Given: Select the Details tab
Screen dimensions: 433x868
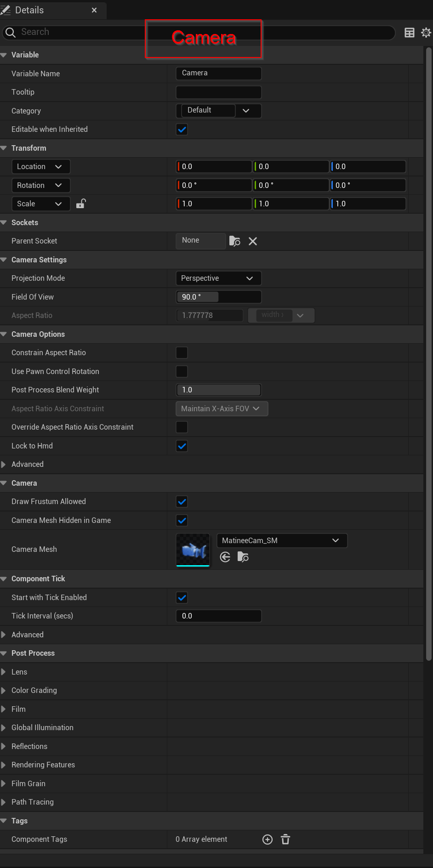Looking at the screenshot, I should tap(53, 10).
